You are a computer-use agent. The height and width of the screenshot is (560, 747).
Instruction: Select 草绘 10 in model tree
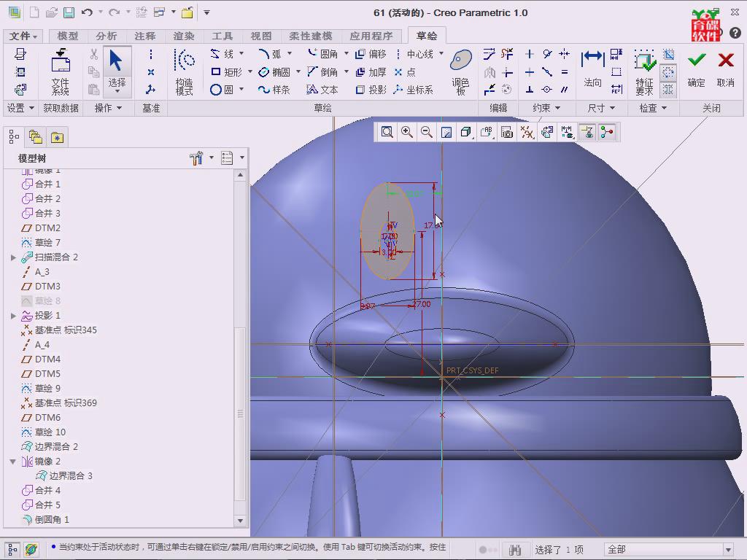coord(43,432)
